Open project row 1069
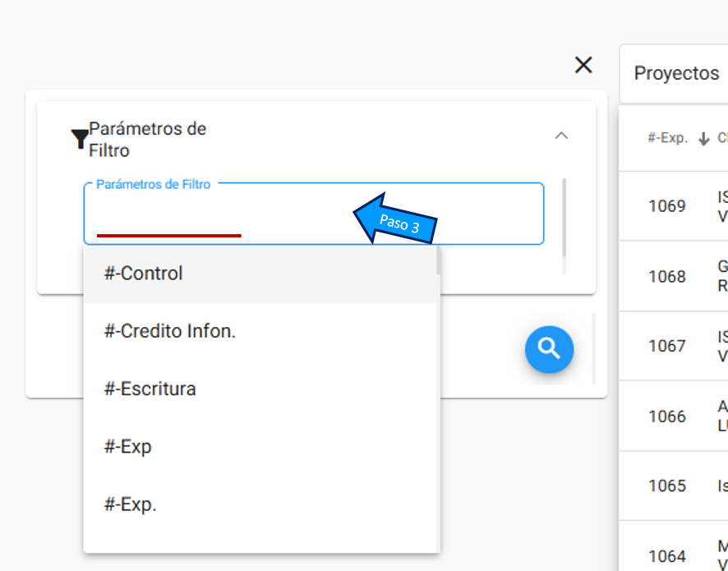 (x=674, y=206)
